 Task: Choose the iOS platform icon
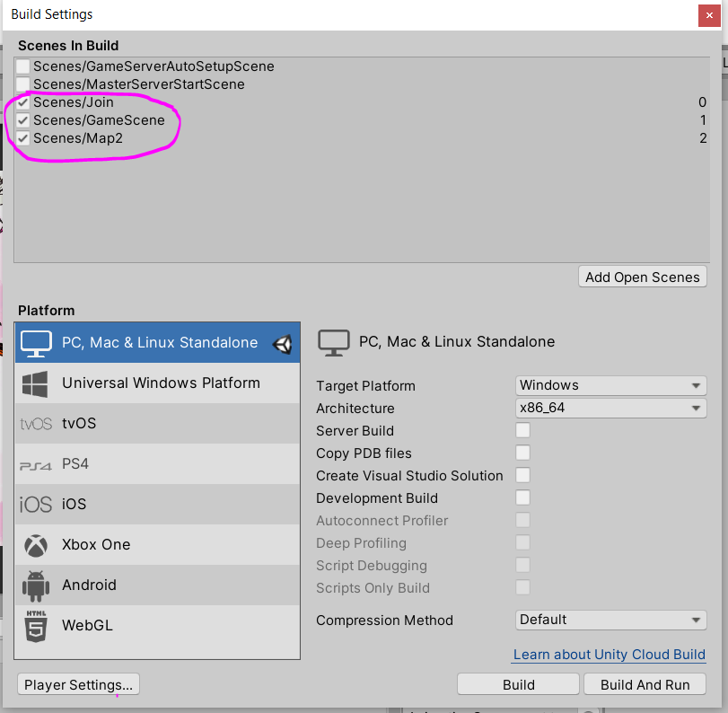point(36,505)
